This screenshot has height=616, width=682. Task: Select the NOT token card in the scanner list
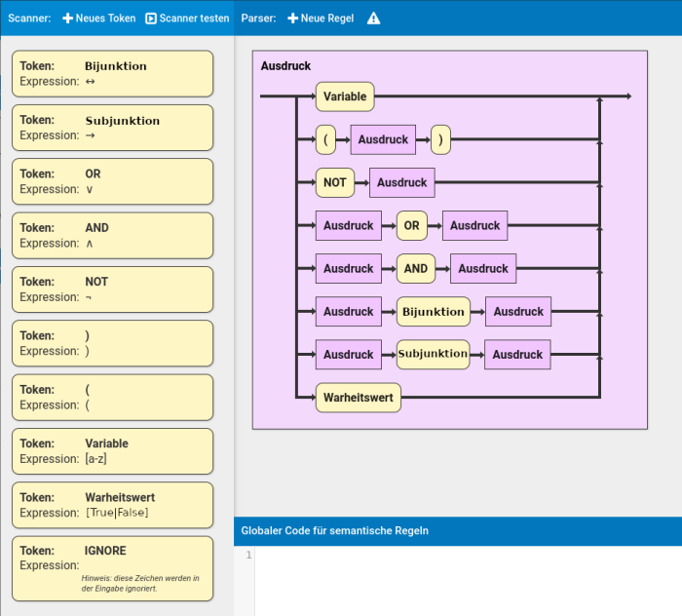(113, 289)
